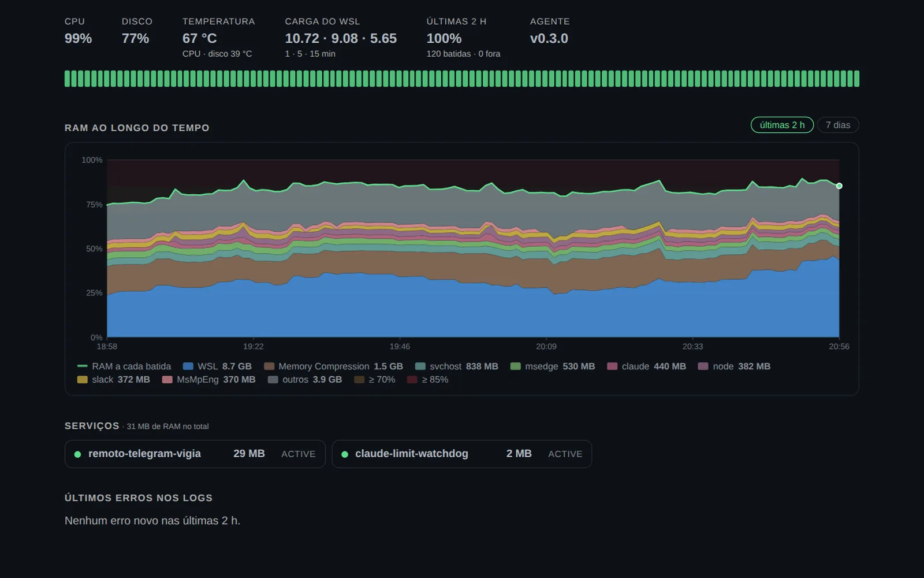Toggle slack 372 MB legend entry
The height and width of the screenshot is (578, 924).
[113, 380]
